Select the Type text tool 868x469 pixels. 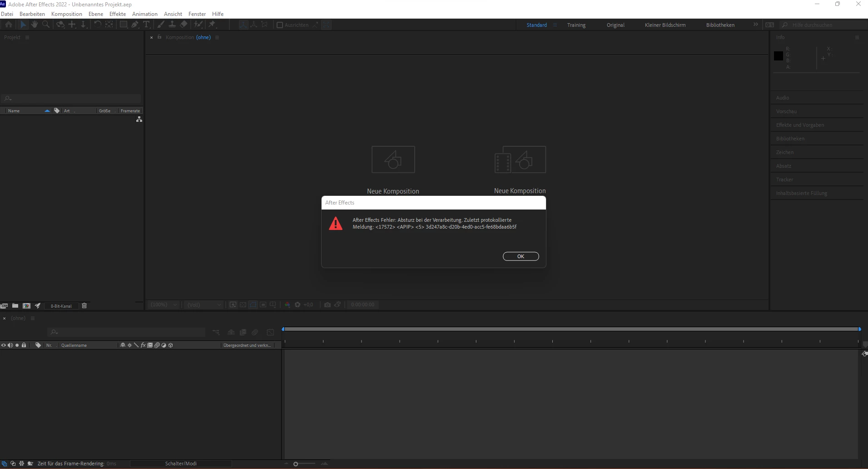(x=146, y=25)
